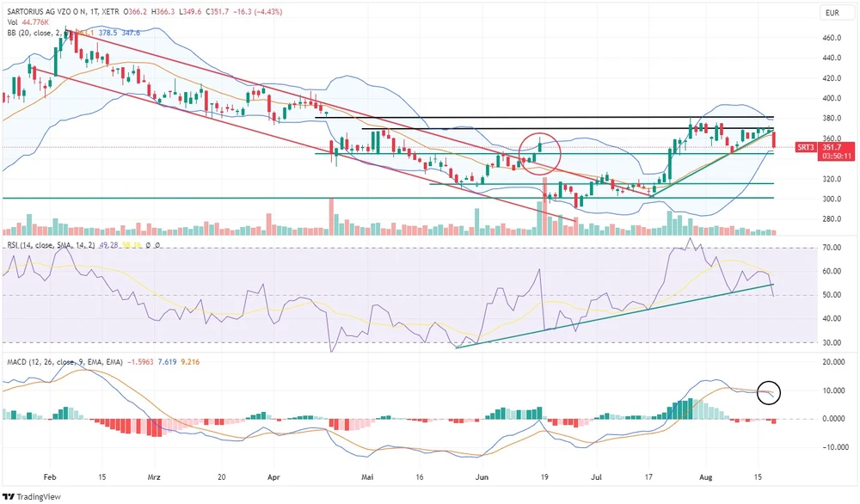Screen dimensions: 860x504
Task: Open the EUR currency selector
Action: coord(832,13)
